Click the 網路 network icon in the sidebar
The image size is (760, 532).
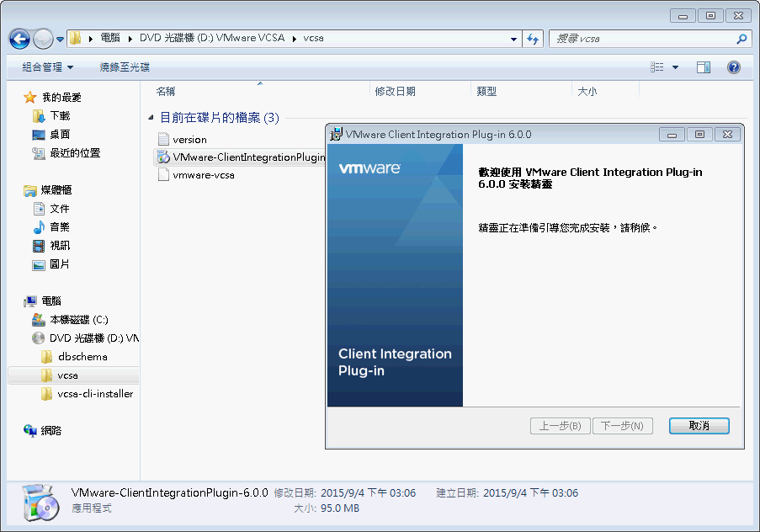point(30,431)
